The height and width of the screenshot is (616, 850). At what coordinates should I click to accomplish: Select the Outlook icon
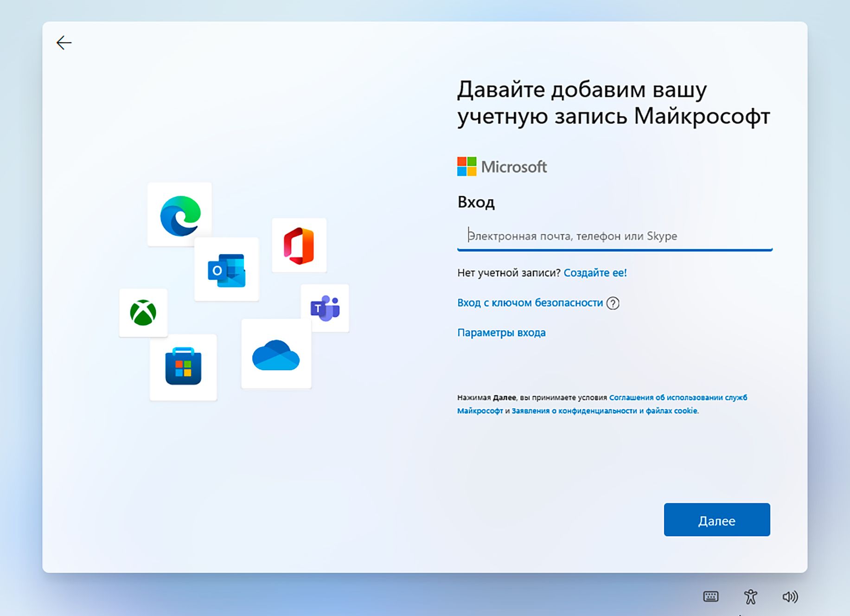click(x=227, y=269)
